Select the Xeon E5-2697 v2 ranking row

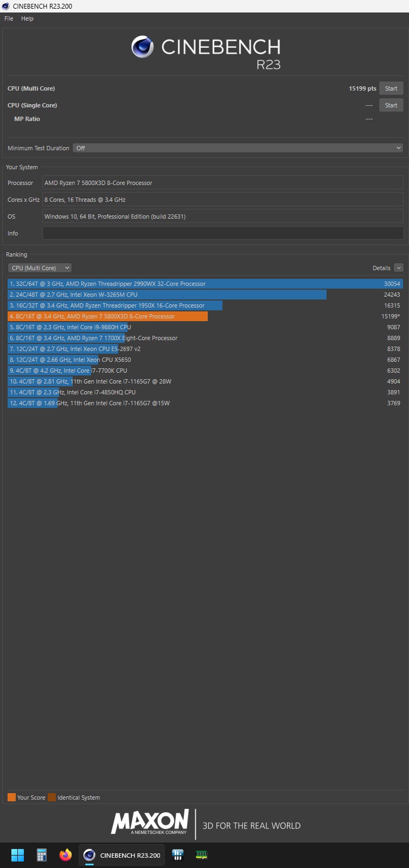[x=205, y=349]
